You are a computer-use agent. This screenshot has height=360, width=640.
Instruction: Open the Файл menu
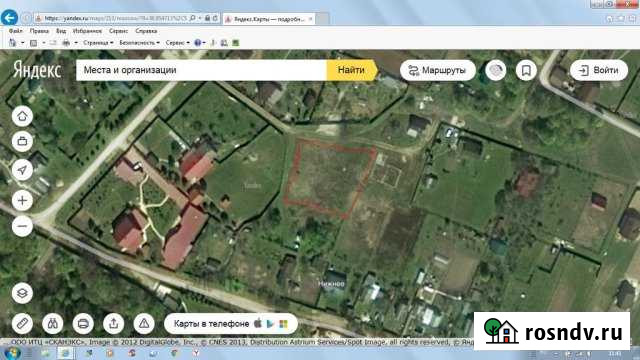pyautogui.click(x=16, y=31)
